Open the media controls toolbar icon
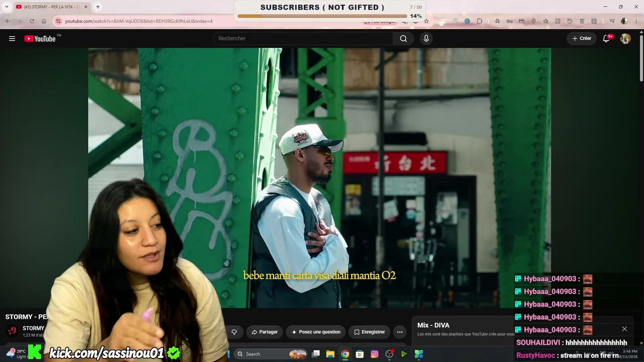Image resolution: width=644 pixels, height=362 pixels. (612, 21)
